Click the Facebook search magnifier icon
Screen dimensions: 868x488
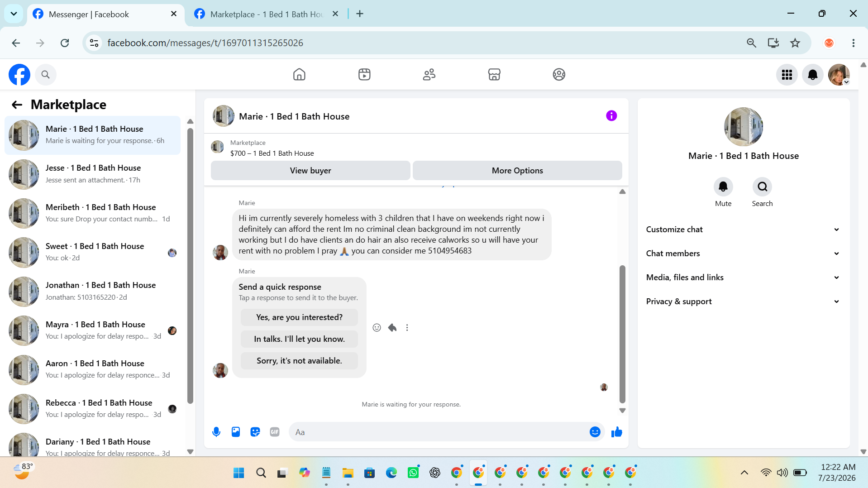[45, 75]
